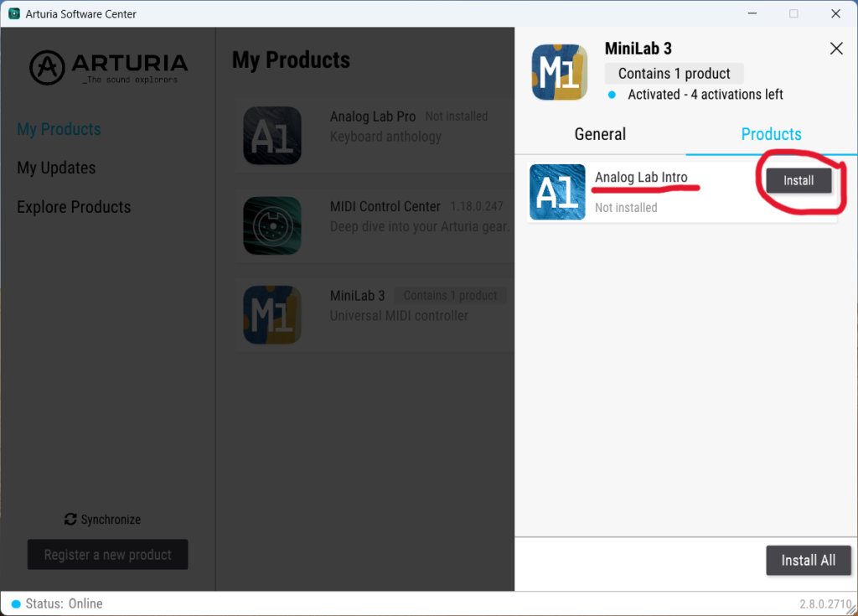The height and width of the screenshot is (616, 858).
Task: Click the MIDI Control Center product icon
Action: [272, 225]
